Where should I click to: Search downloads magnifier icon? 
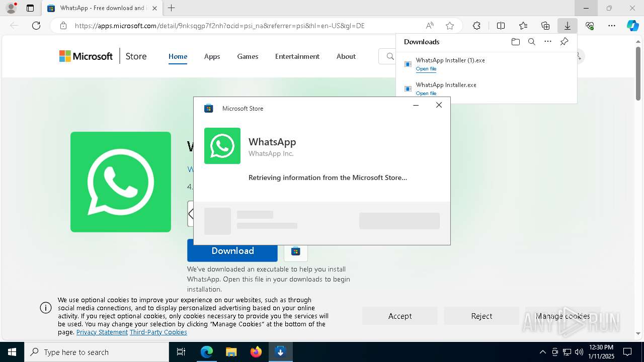click(x=532, y=42)
